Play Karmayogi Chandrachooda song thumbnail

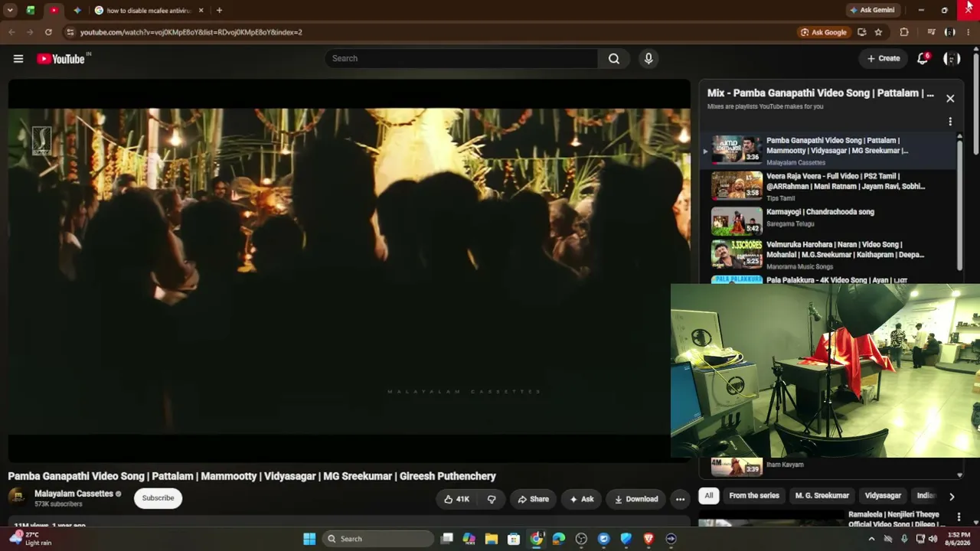click(x=737, y=221)
